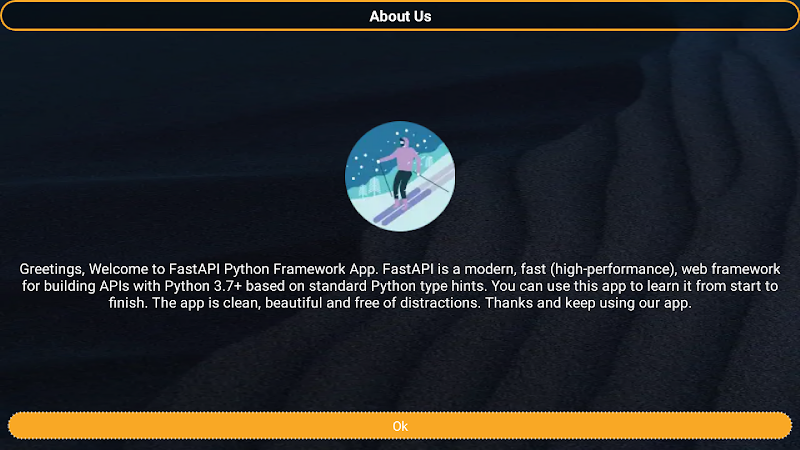Click the skier's head in the logo
The height and width of the screenshot is (450, 800).
pyautogui.click(x=404, y=142)
